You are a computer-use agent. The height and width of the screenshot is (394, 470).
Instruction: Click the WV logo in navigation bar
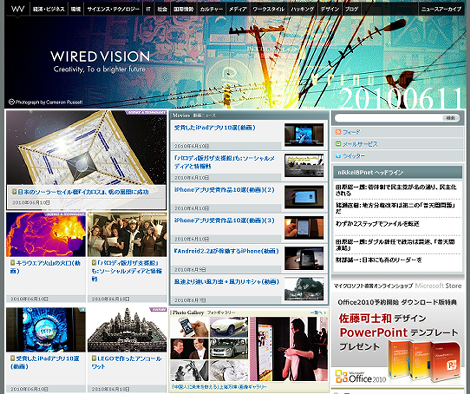click(x=17, y=9)
